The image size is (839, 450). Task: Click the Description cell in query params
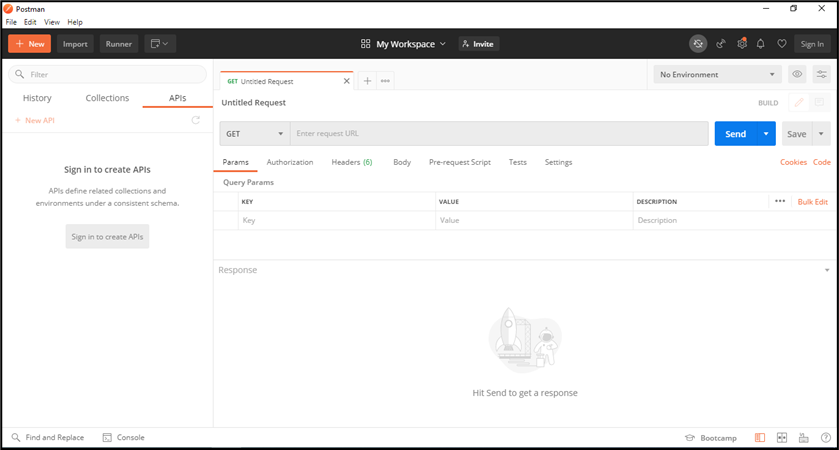(734, 220)
